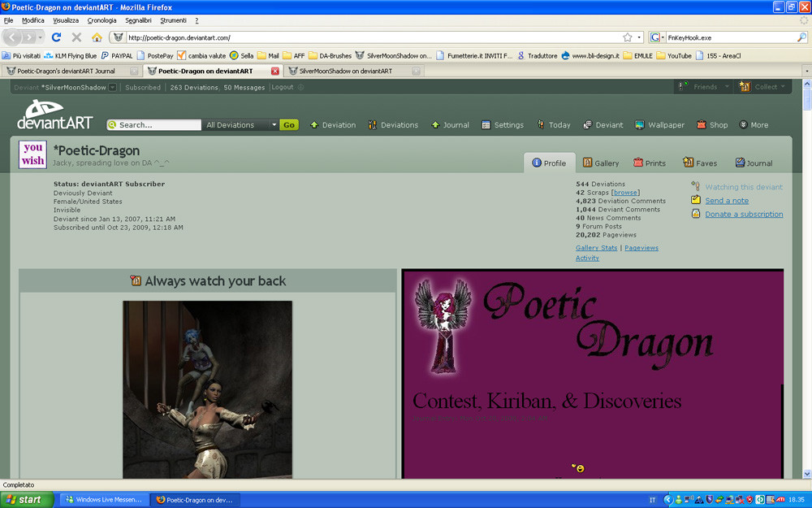This screenshot has width=812, height=508.
Task: Open the Modifica menu
Action: click(32, 20)
